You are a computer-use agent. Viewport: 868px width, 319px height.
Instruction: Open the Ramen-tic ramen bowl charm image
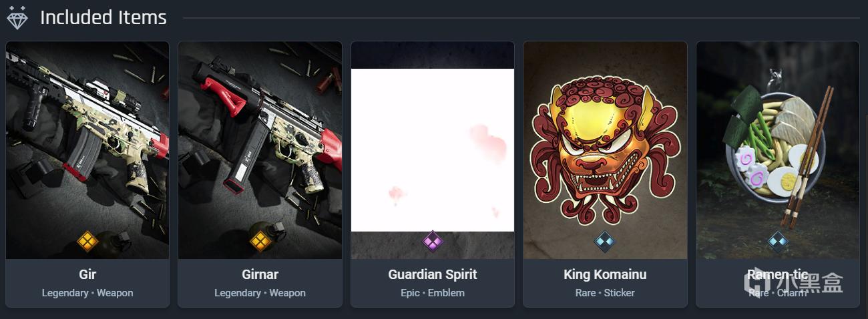tap(777, 150)
